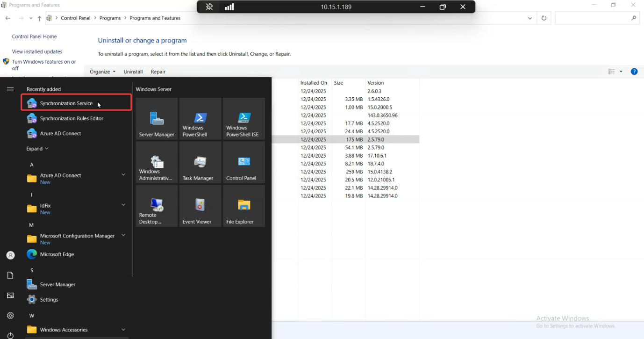
Task: Open the Organize dropdown
Action: (x=102, y=72)
